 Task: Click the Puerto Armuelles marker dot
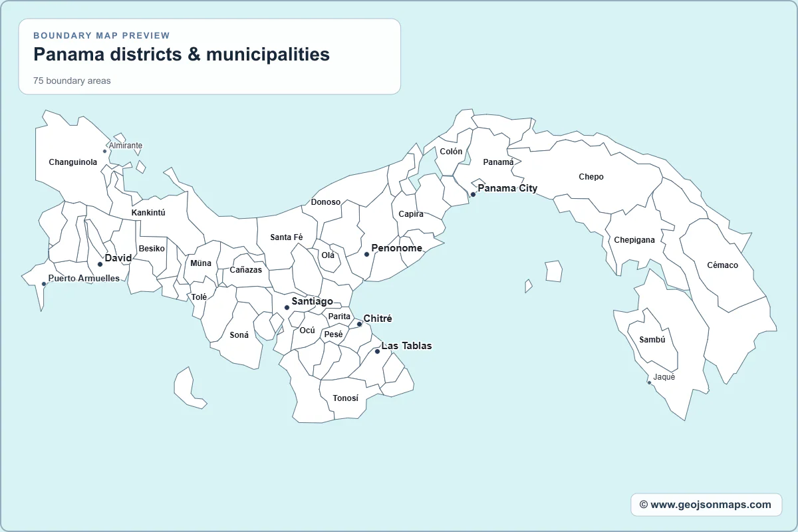pos(44,284)
